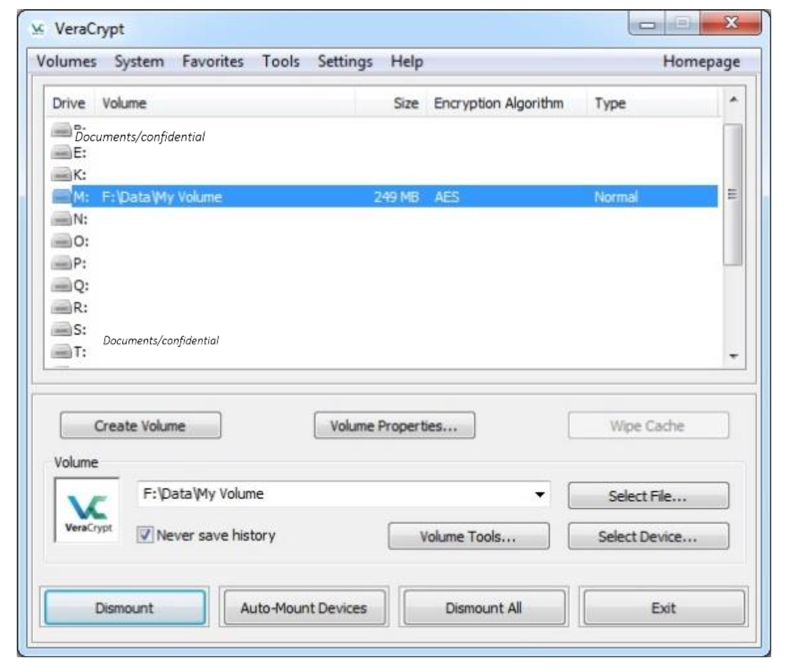This screenshot has height=672, width=789.
Task: Dismount the selected volume
Action: (x=125, y=607)
